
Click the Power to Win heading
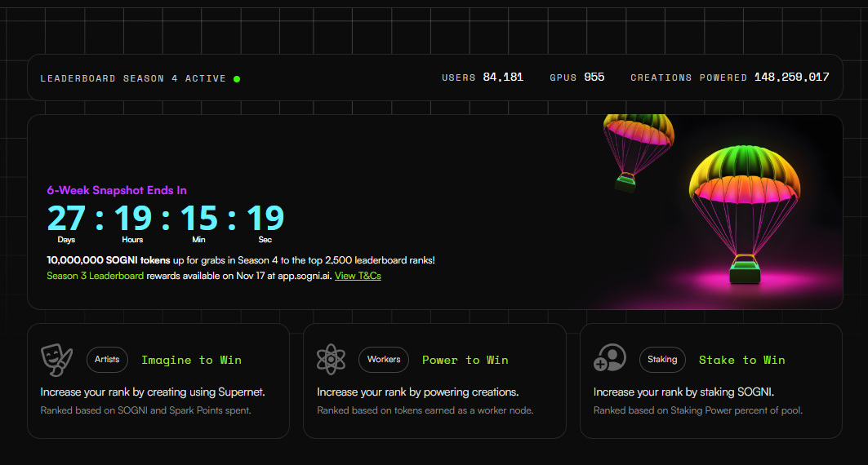pyautogui.click(x=465, y=360)
